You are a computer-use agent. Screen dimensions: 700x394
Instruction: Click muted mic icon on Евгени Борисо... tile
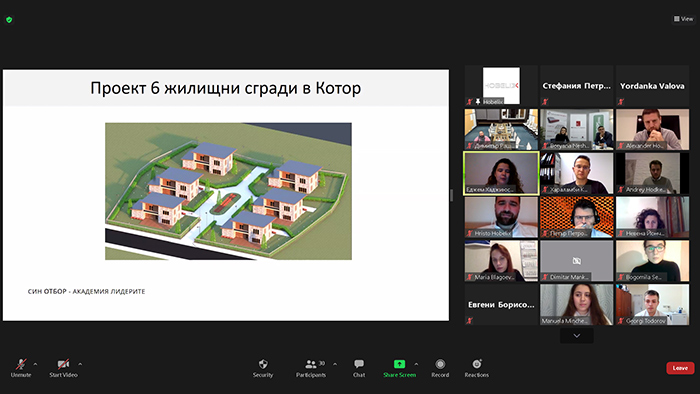pyautogui.click(x=470, y=320)
